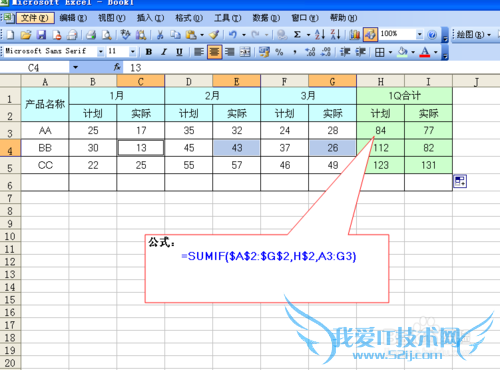Open the Chart Wizard icon
This screenshot has width=500, height=370.
355,35
